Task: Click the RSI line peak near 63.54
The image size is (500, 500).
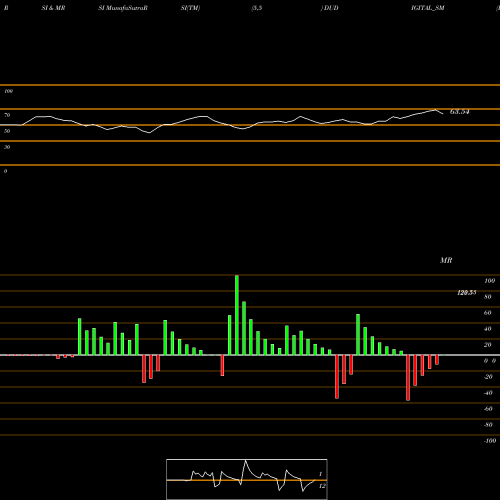Action: click(435, 110)
